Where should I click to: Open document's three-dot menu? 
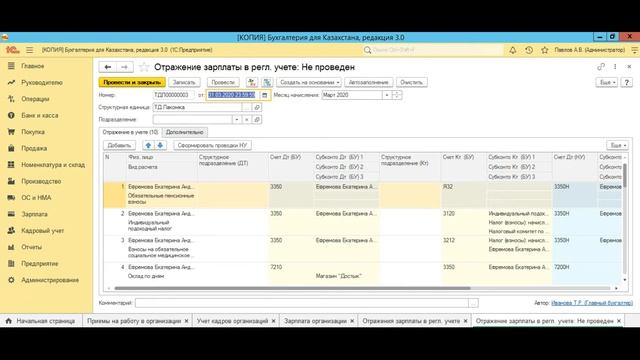(x=615, y=67)
